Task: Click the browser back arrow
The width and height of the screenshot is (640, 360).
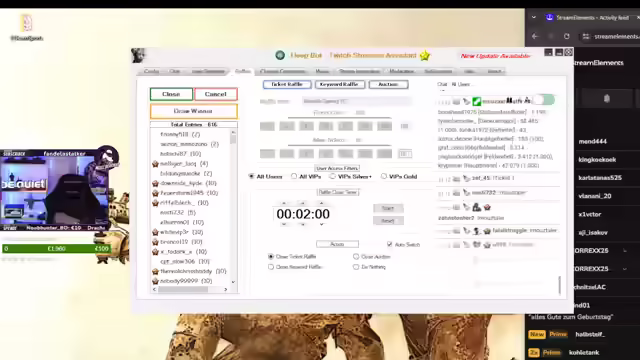Action: (535, 36)
